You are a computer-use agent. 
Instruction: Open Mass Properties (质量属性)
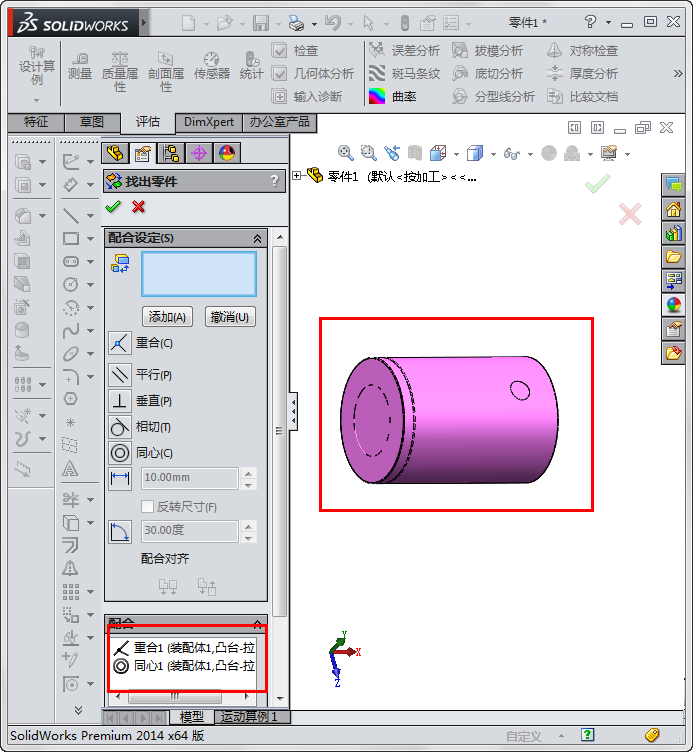(119, 72)
